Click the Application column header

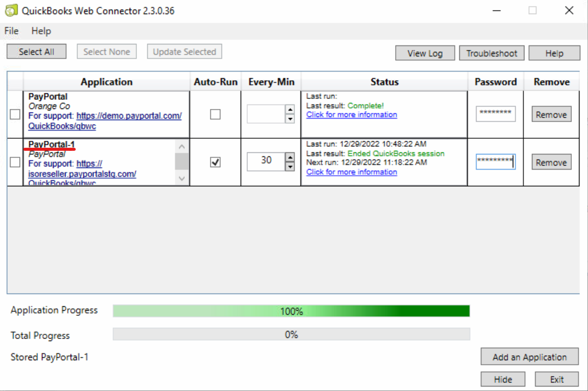coord(106,82)
